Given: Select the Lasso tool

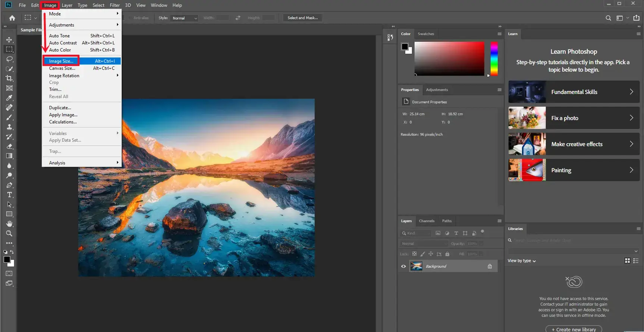Looking at the screenshot, I should (x=9, y=59).
